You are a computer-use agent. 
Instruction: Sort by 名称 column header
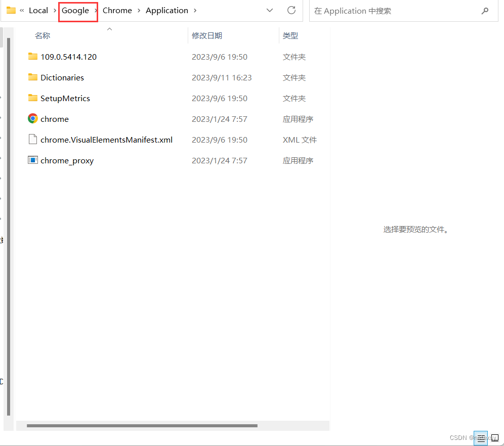(x=43, y=35)
